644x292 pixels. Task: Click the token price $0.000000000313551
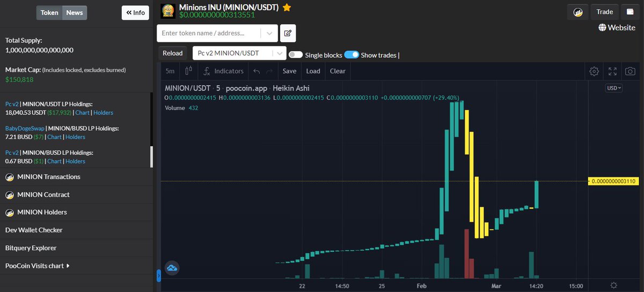coord(217,15)
